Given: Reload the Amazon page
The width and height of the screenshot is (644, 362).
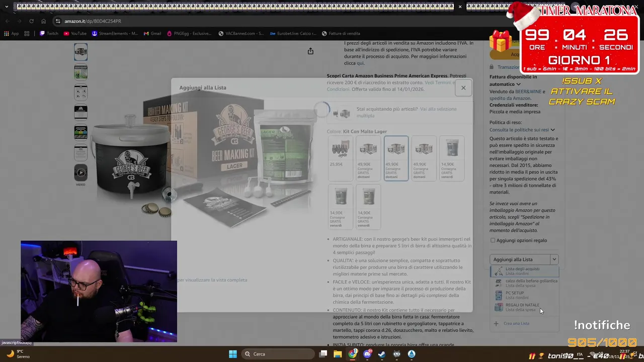Looking at the screenshot, I should tap(31, 21).
